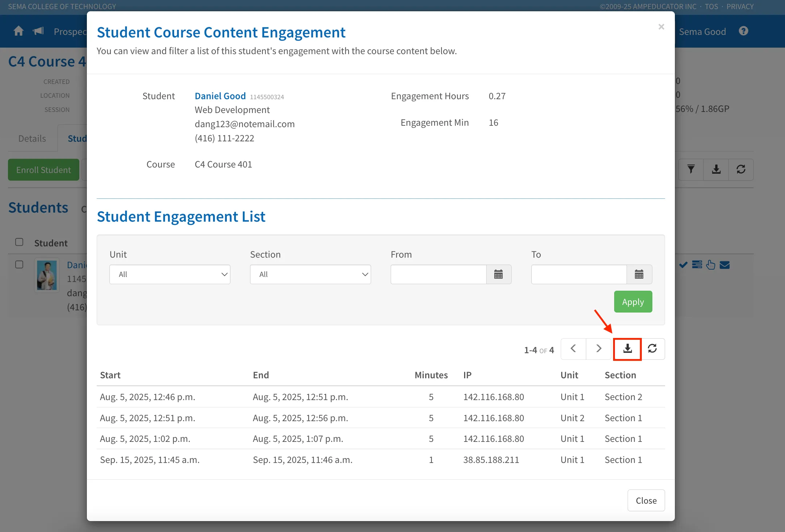This screenshot has height=532, width=785.
Task: Open the Sema Good user menu
Action: [703, 32]
